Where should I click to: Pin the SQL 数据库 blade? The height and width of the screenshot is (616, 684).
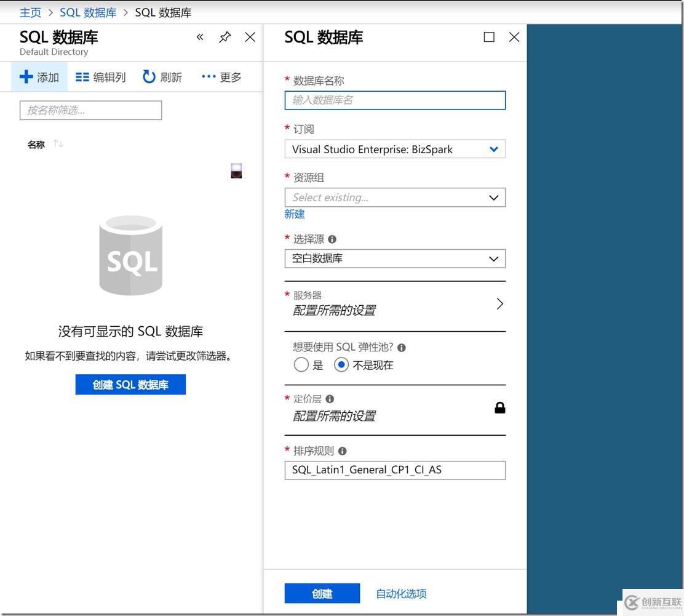point(225,37)
